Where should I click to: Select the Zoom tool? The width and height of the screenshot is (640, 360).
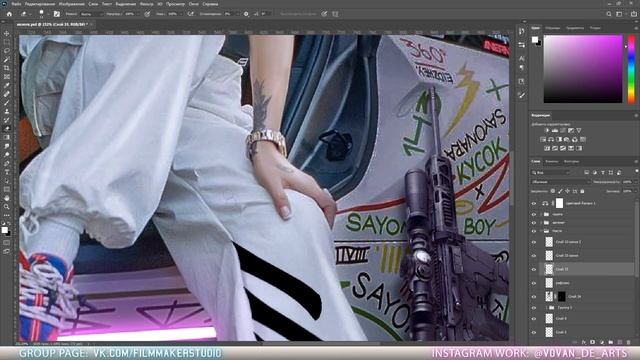coord(7,207)
